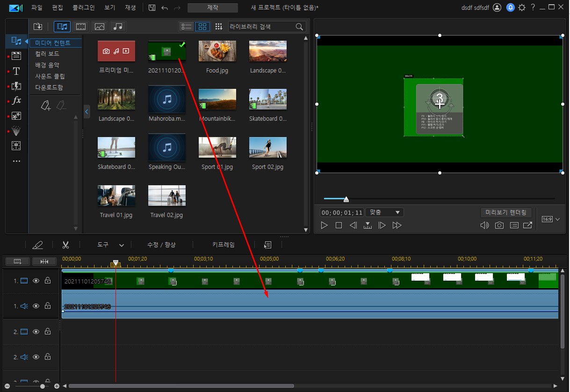Click the add tag icon
The width and height of the screenshot is (570, 392).
click(x=45, y=106)
